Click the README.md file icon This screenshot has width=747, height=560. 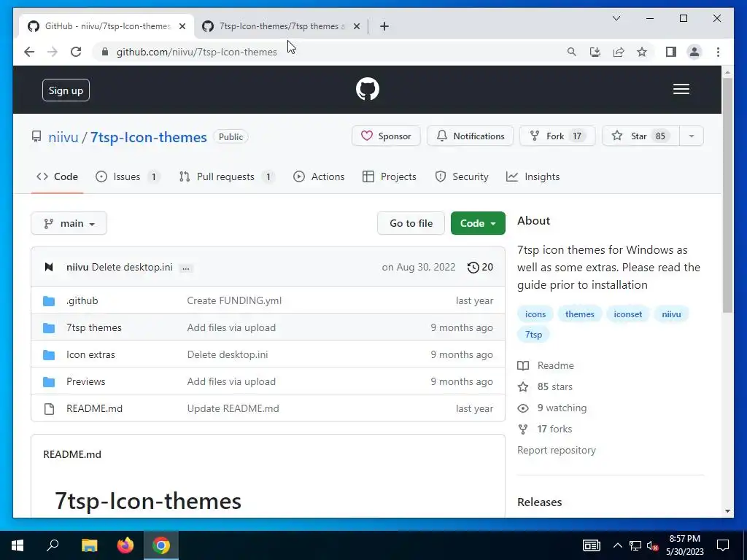[x=49, y=408]
